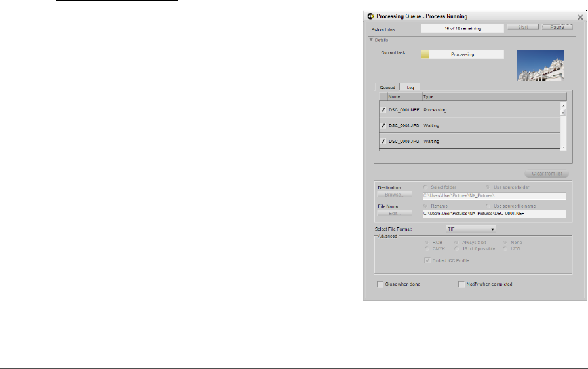588x369 pixels.
Task: Click the queue list scrollbar thumb
Action: click(563, 113)
